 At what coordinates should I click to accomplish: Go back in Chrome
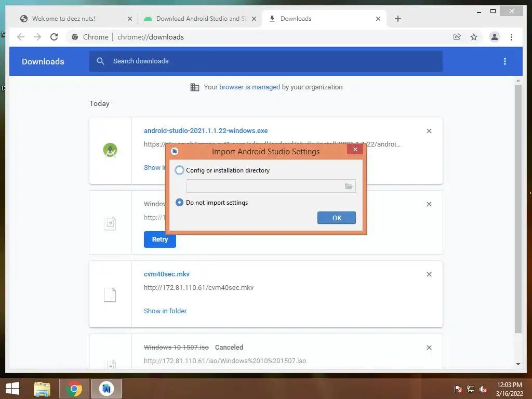(x=21, y=37)
